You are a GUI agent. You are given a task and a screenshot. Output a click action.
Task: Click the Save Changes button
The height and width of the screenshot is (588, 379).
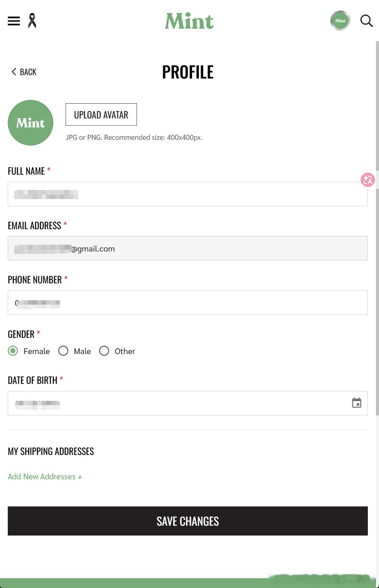coord(188,521)
